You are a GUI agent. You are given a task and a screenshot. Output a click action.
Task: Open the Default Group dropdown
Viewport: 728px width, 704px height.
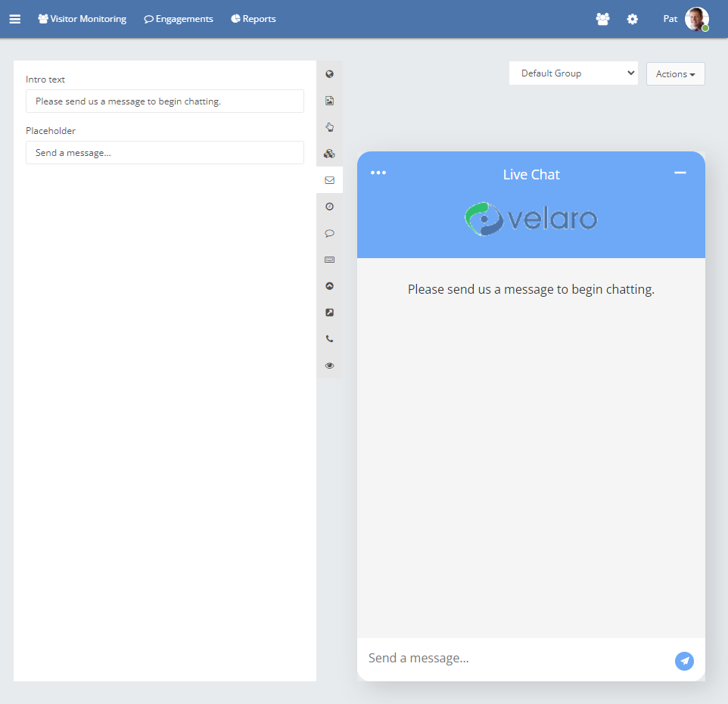click(574, 73)
